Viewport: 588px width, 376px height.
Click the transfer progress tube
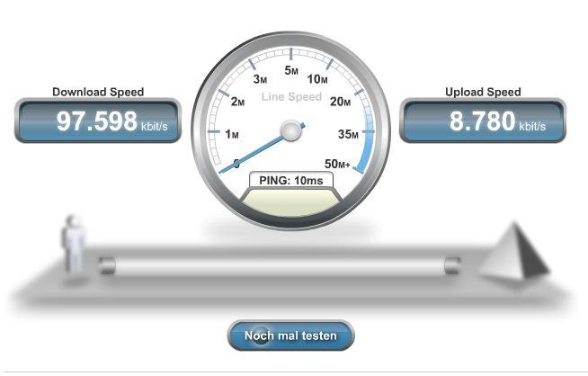click(280, 266)
